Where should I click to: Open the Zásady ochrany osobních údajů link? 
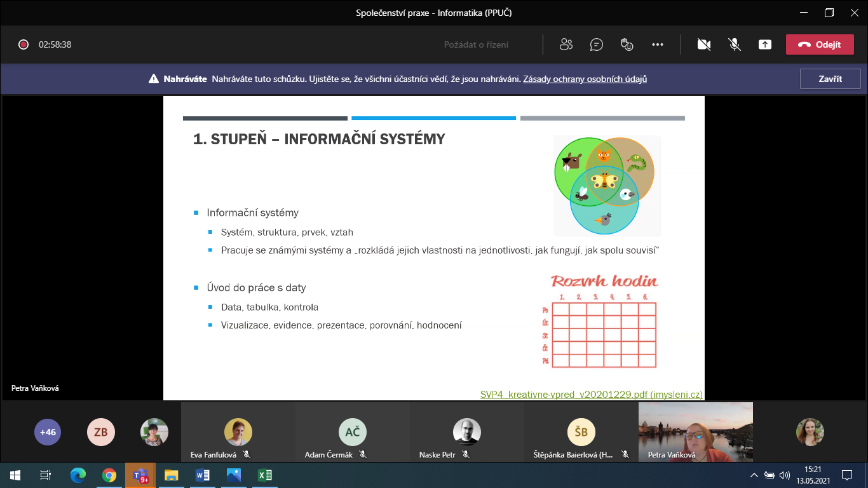(x=585, y=79)
